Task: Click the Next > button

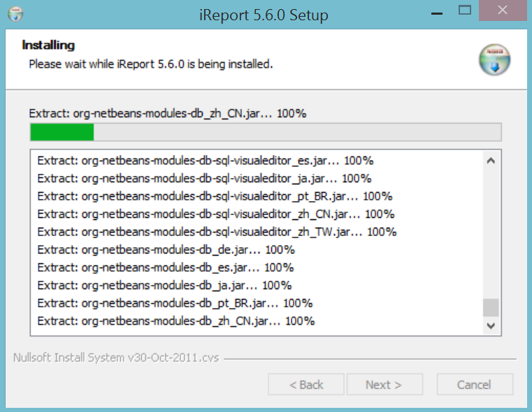Action: pos(384,385)
